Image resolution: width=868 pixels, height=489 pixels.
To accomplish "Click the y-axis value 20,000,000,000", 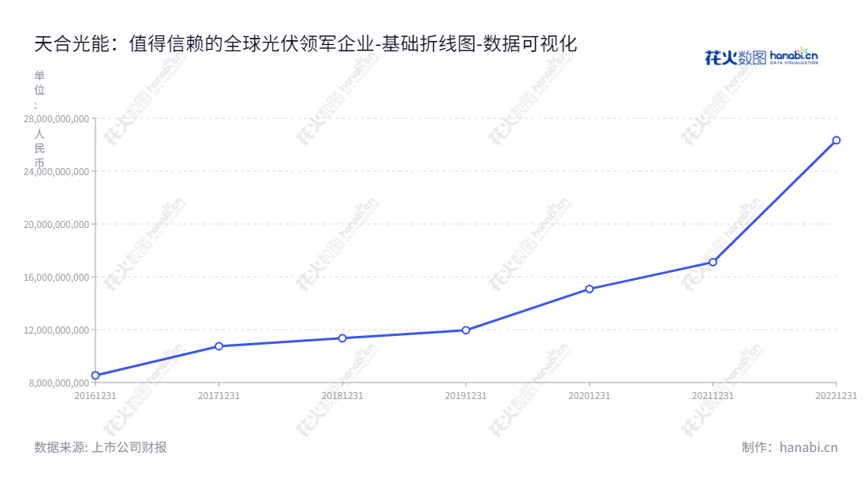I will (56, 225).
